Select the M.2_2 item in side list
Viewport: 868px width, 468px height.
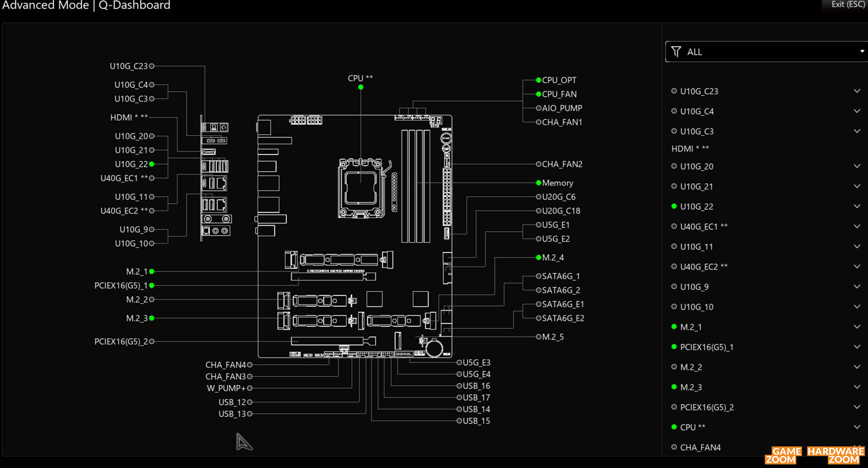[691, 367]
